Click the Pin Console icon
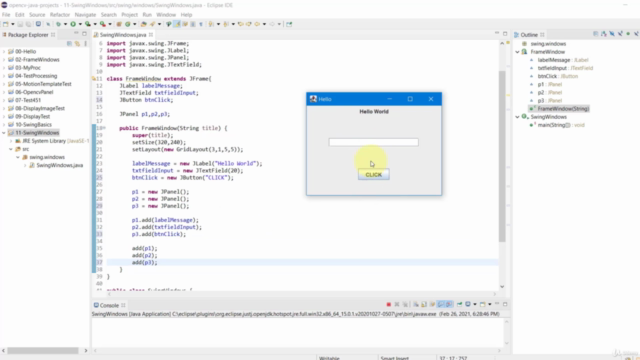 pos(460,304)
